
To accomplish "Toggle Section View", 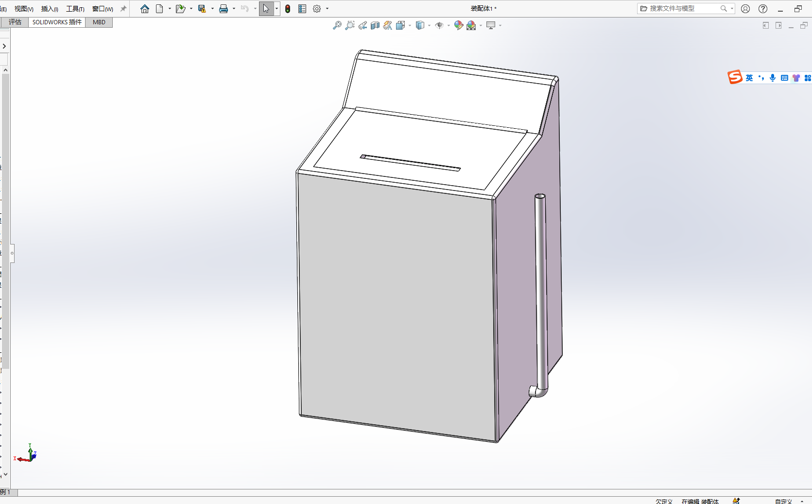I will (375, 25).
